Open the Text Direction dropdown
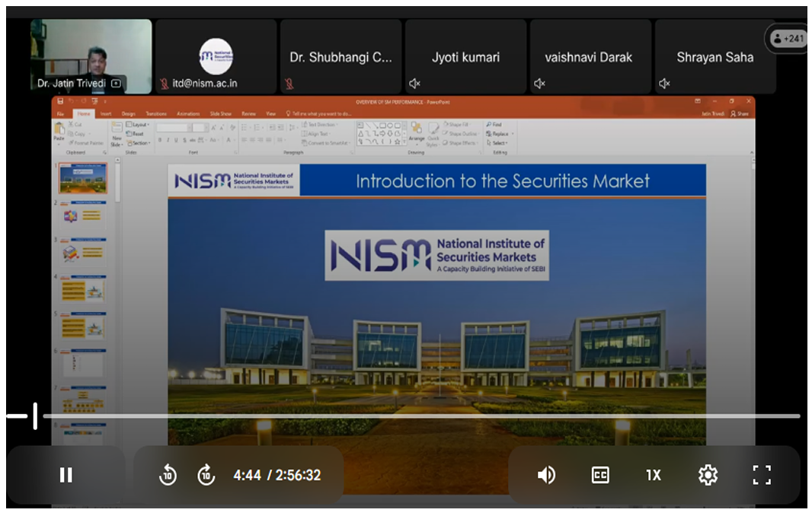 [x=319, y=125]
